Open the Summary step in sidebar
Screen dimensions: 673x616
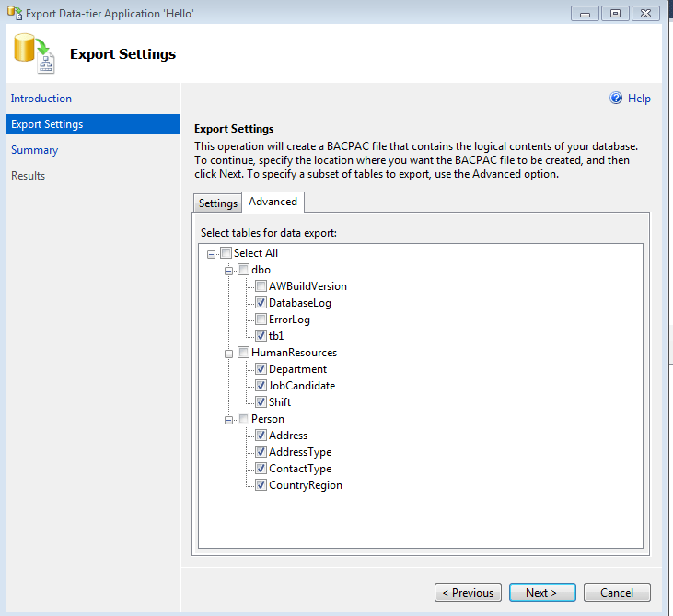coord(35,150)
